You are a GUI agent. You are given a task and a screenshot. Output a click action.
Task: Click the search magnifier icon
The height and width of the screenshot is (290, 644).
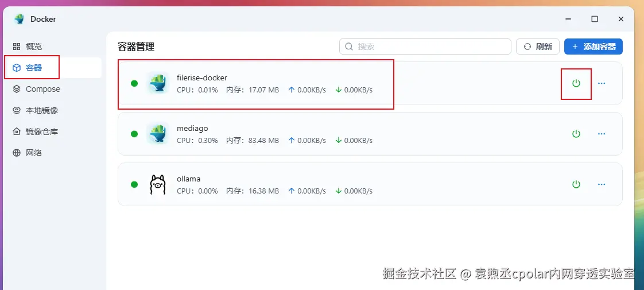pos(349,47)
